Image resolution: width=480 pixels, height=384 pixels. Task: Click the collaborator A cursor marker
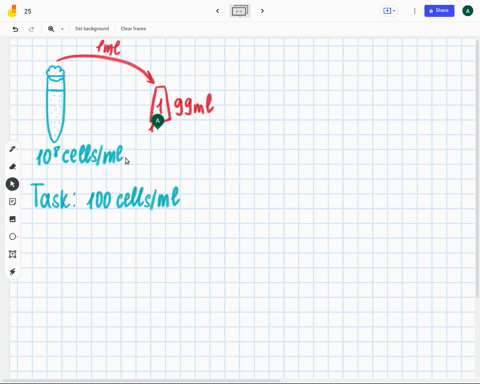click(158, 121)
